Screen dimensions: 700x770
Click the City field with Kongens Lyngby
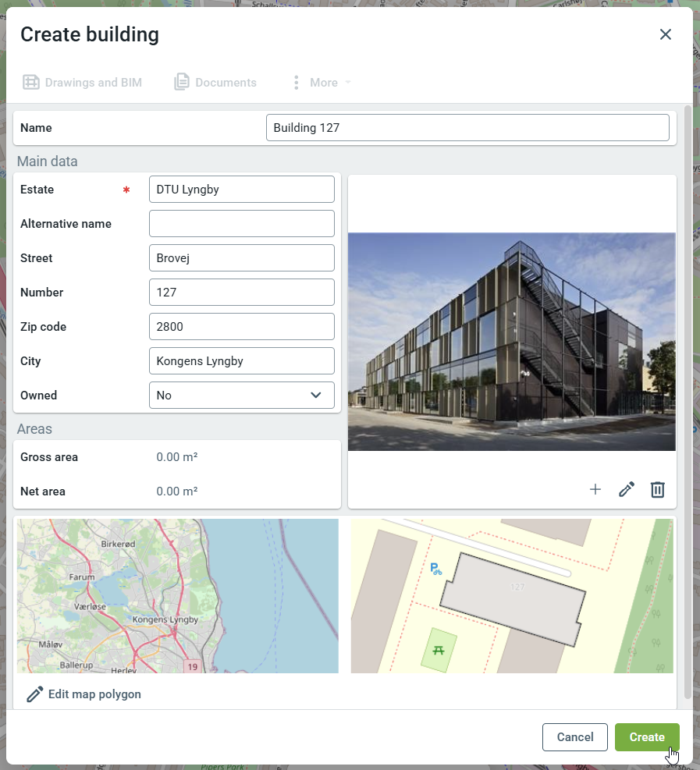pos(241,361)
